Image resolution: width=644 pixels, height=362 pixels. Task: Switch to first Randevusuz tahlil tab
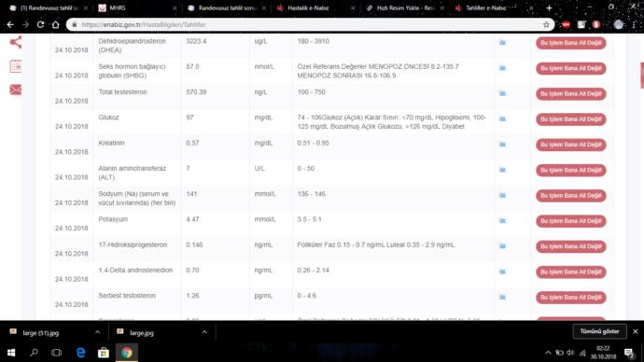(48, 7)
